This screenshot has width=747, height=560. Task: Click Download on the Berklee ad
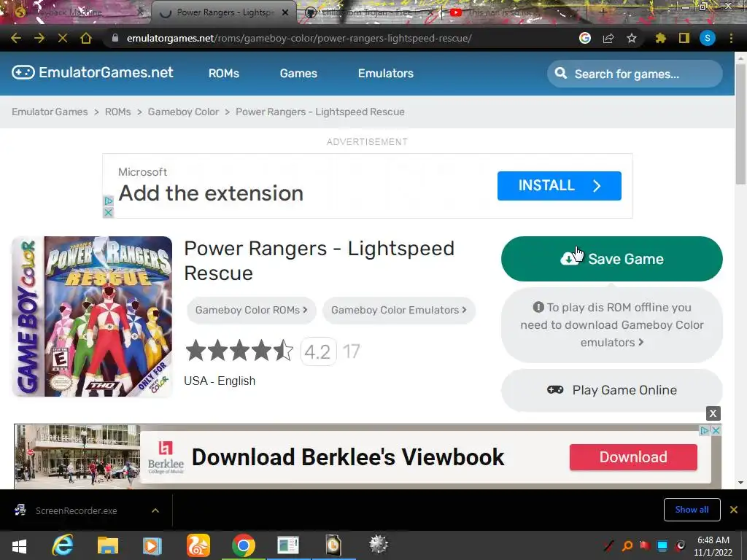click(x=633, y=457)
